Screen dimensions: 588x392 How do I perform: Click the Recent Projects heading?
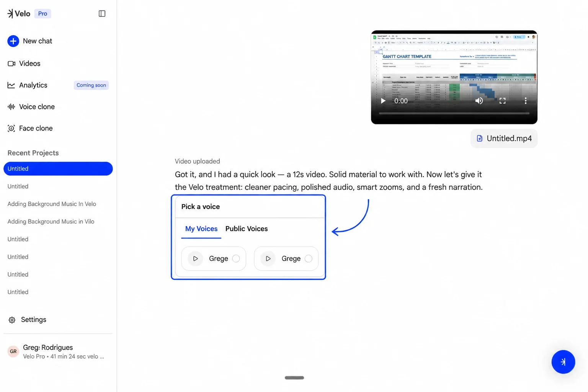[33, 153]
